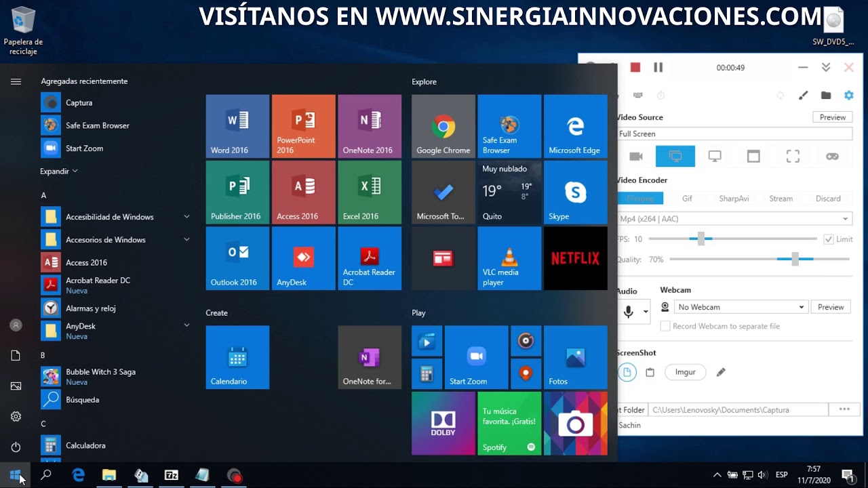
Task: Adjust the FPS slider
Action: (701, 239)
